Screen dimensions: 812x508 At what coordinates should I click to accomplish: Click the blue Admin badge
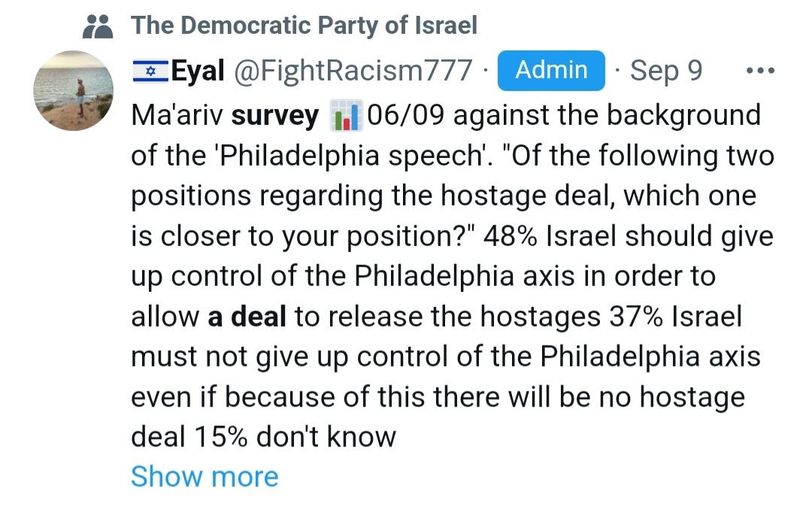(x=551, y=71)
